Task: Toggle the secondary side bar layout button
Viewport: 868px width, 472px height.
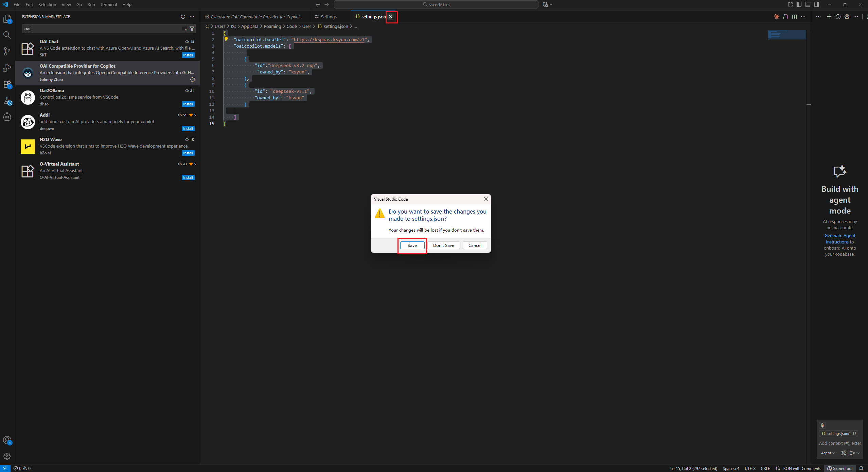Action: [x=817, y=4]
